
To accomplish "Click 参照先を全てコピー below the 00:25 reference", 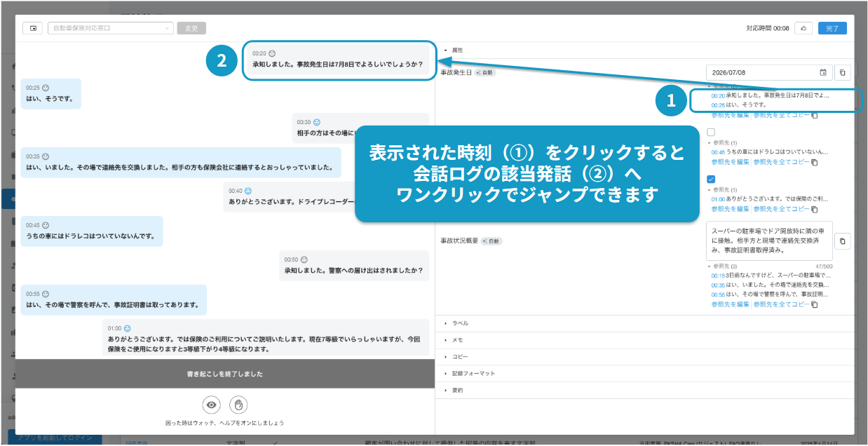I will pos(781,115).
